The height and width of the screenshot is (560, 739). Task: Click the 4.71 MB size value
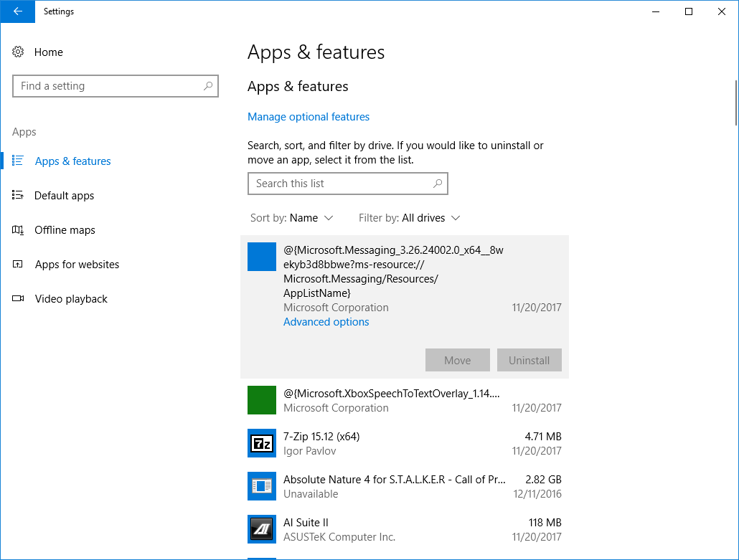[543, 436]
